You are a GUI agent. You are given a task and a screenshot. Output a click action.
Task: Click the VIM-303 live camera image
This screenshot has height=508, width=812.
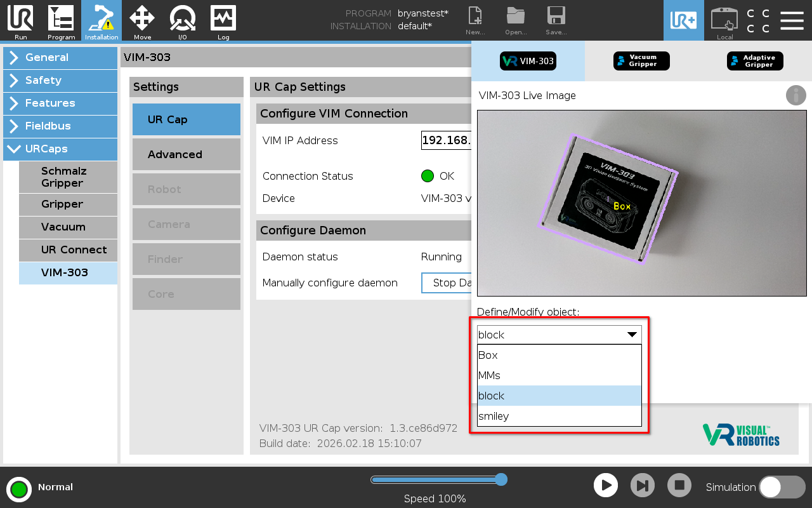tap(642, 203)
